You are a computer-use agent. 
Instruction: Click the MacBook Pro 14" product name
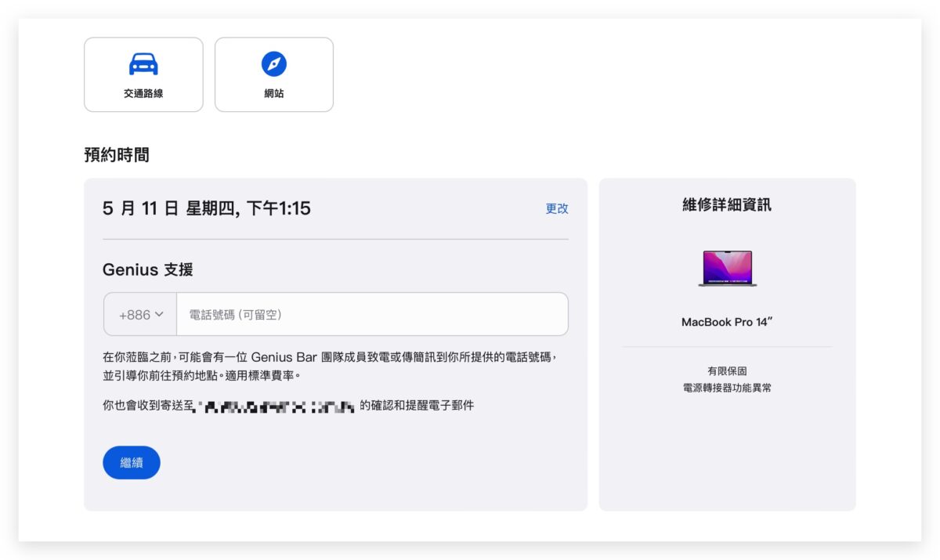click(x=727, y=322)
